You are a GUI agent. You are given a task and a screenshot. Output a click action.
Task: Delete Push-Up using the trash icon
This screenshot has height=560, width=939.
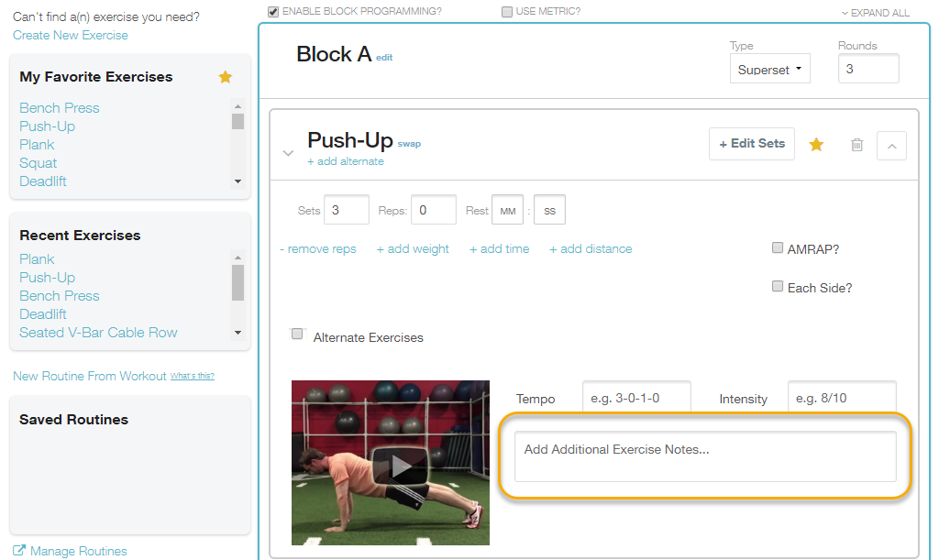pos(857,145)
